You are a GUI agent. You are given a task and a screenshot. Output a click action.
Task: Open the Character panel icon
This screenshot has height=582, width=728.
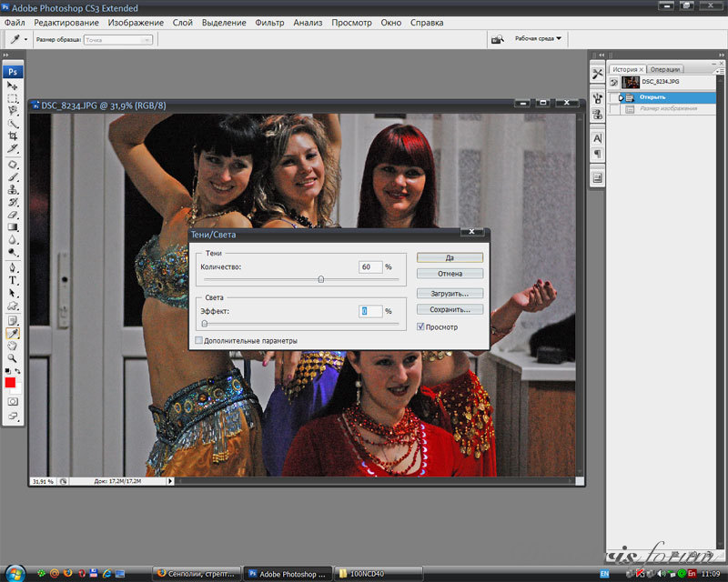pyautogui.click(x=598, y=138)
